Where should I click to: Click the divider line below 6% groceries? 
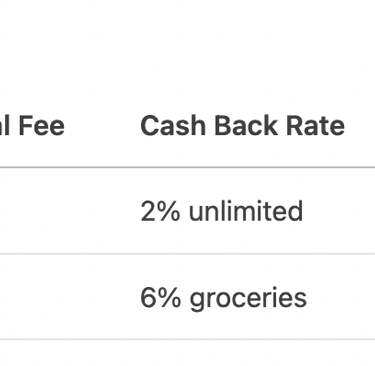[x=187, y=340]
